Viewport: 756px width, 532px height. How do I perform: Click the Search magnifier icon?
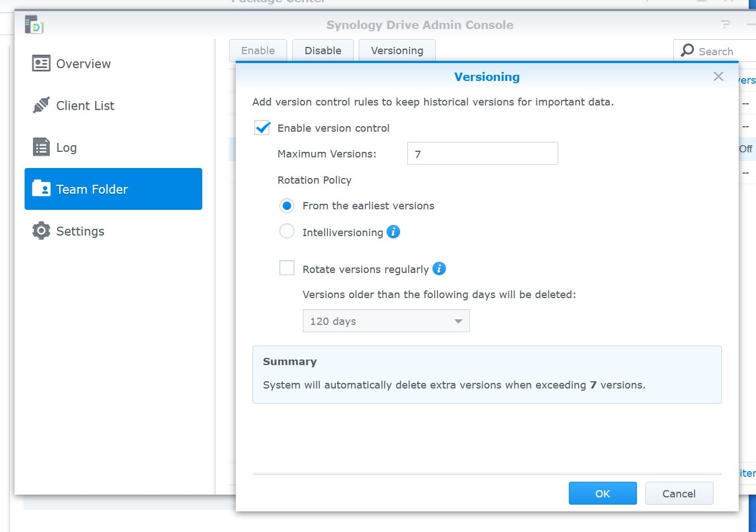pos(687,50)
